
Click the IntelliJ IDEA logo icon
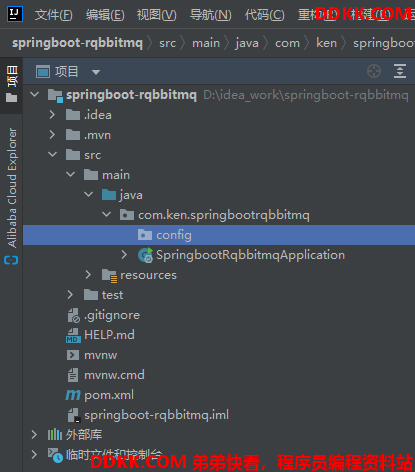pyautogui.click(x=15, y=14)
